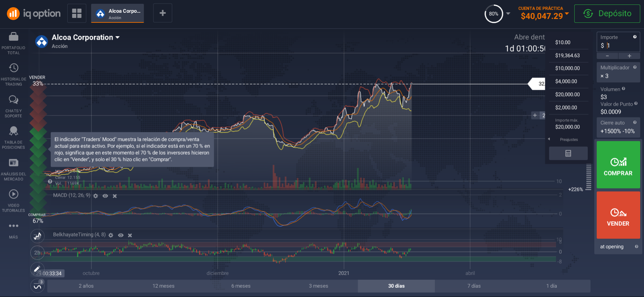Increase amount with plus stepper

tap(629, 56)
